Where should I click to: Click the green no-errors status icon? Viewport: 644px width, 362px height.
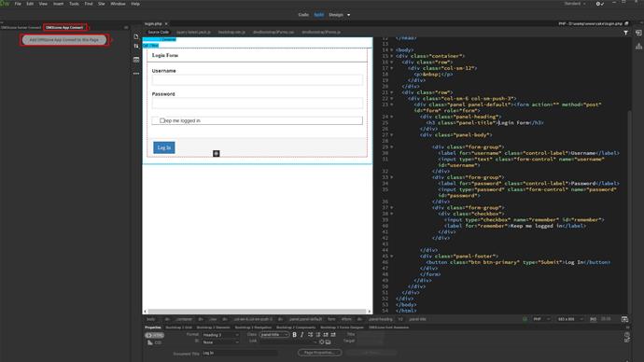coord(525,319)
